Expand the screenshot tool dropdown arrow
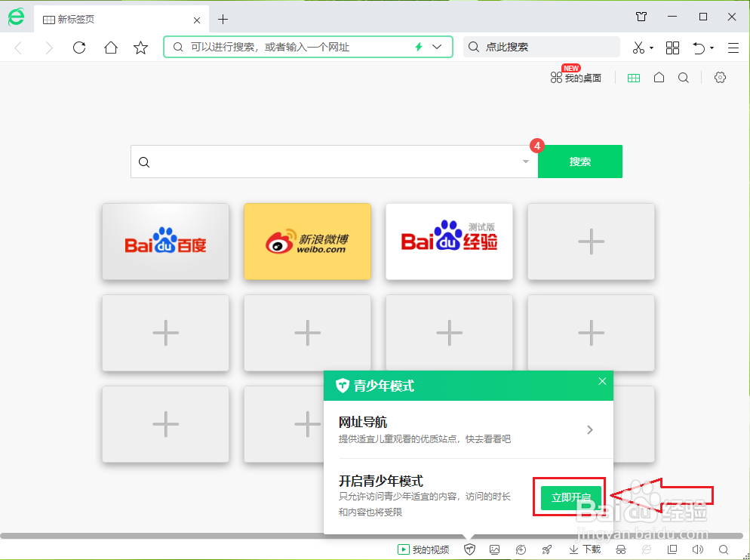This screenshot has height=560, width=750. click(x=650, y=48)
